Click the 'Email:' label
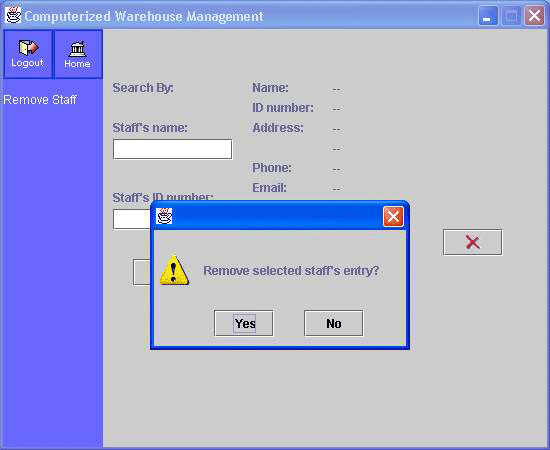 coord(269,188)
